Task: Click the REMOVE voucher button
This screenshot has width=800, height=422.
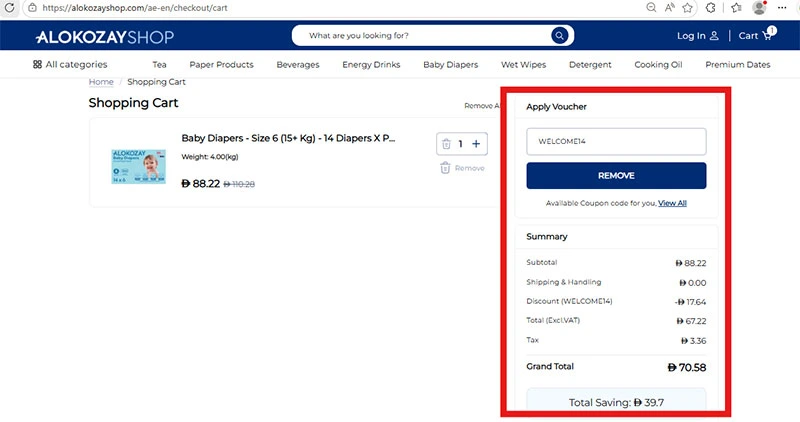Action: tap(616, 176)
